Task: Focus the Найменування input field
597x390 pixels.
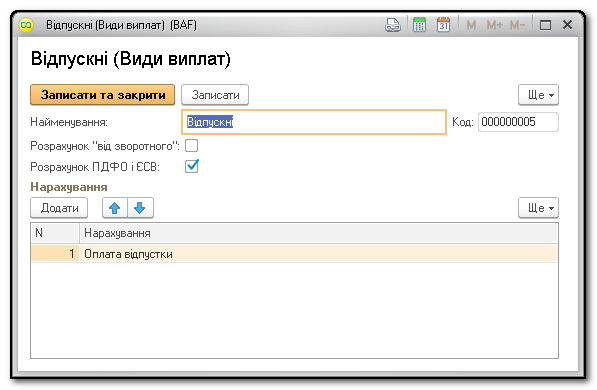Action: [314, 122]
